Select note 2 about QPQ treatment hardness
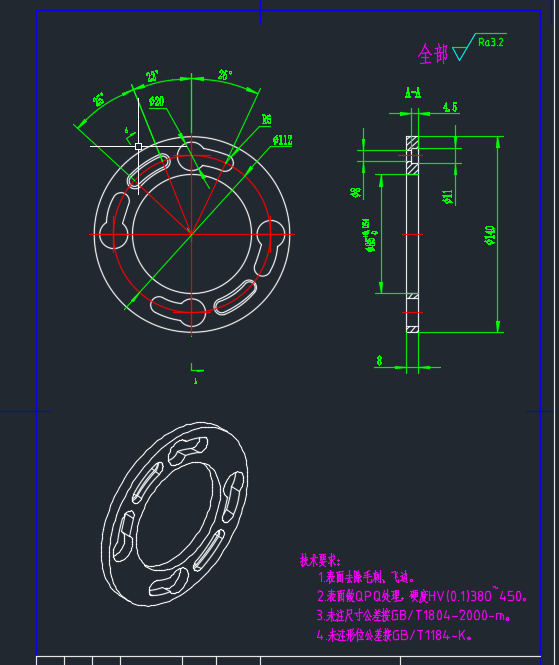 (x=423, y=596)
